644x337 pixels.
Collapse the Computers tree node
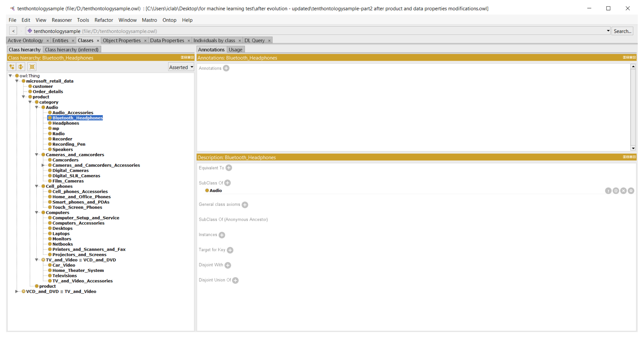(37, 213)
